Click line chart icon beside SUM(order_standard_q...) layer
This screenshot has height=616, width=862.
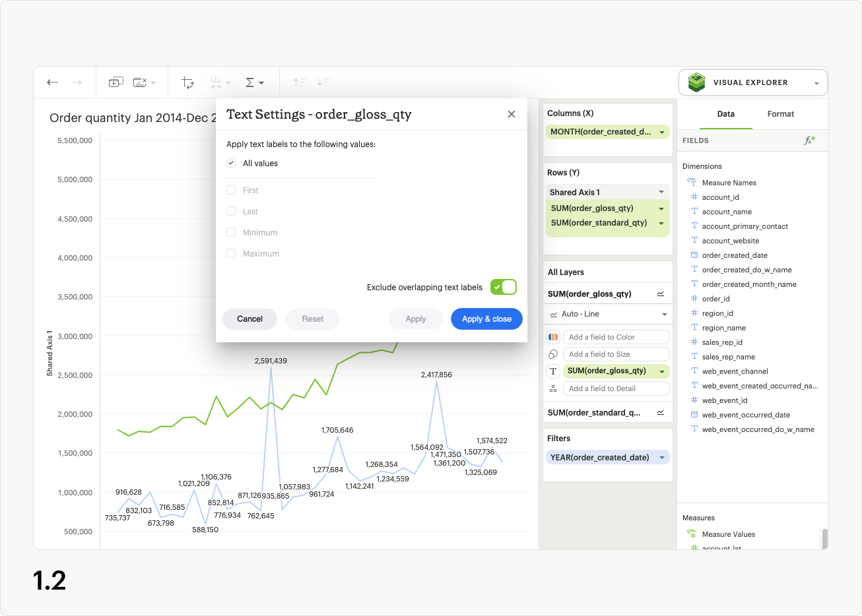pos(661,413)
